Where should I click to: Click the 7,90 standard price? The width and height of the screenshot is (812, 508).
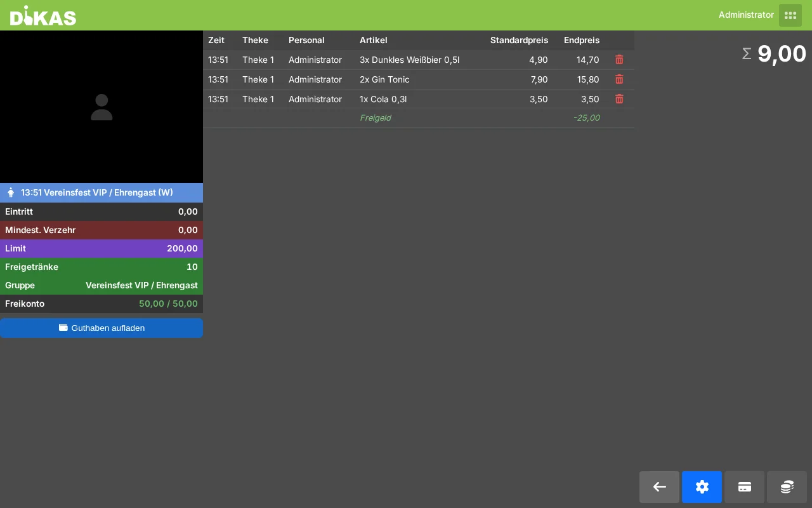539,79
